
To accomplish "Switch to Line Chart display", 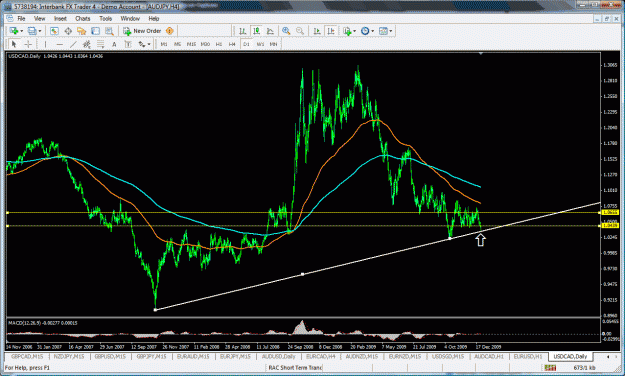I will click(270, 31).
